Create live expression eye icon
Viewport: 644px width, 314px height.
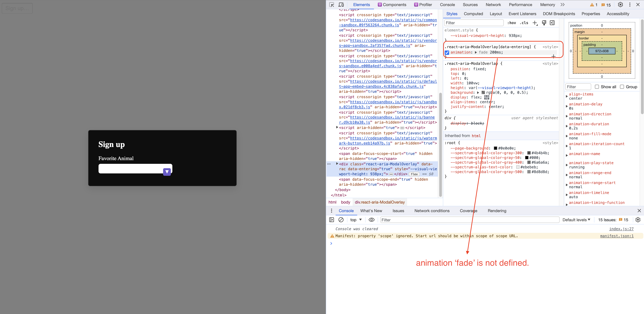371,220
